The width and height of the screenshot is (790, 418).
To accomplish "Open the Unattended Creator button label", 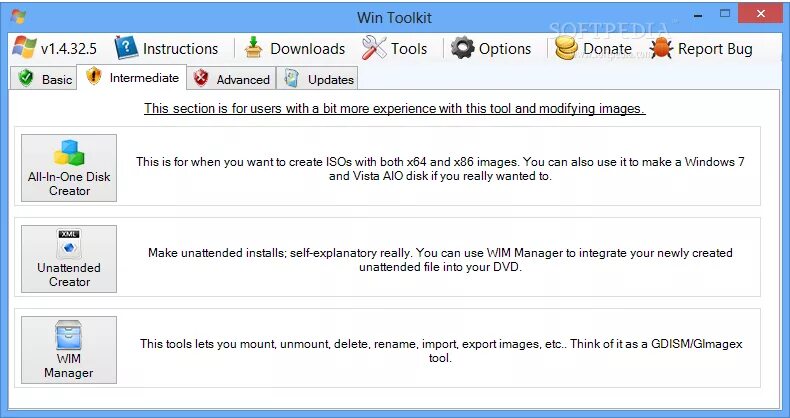I will (69, 274).
